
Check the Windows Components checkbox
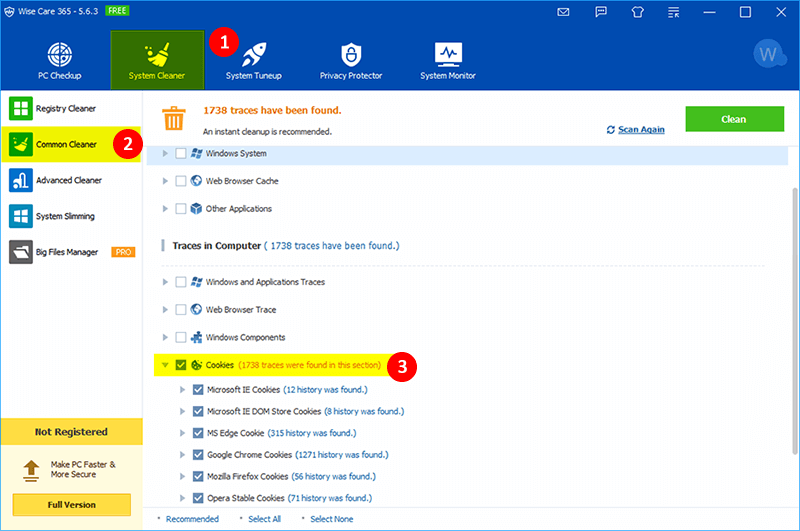pyautogui.click(x=181, y=337)
